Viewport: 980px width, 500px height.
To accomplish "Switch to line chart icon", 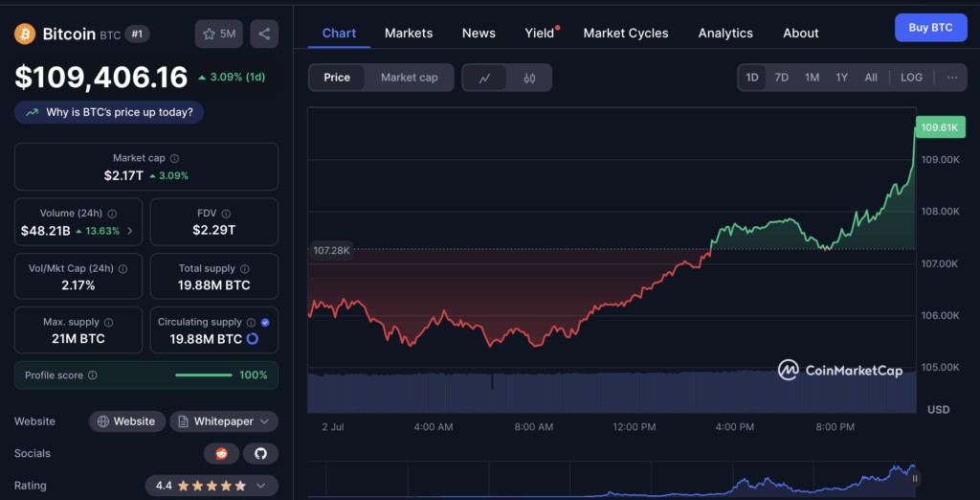I will (x=484, y=78).
